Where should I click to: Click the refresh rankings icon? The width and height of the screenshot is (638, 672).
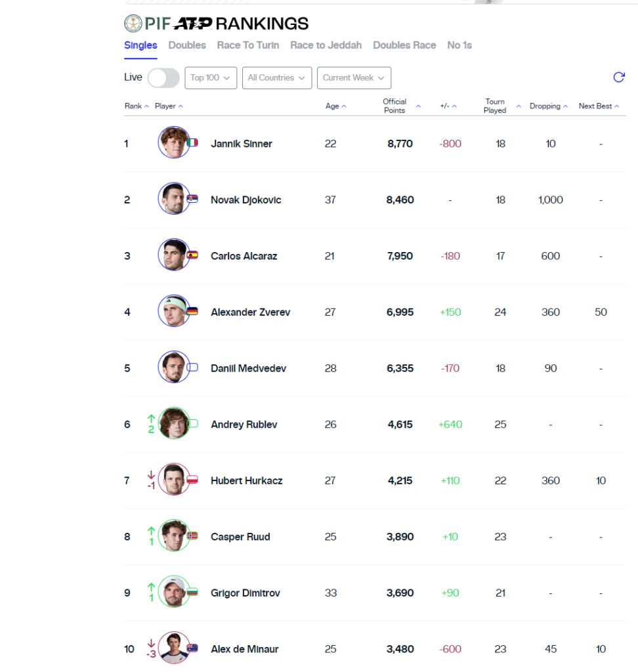[x=618, y=77]
